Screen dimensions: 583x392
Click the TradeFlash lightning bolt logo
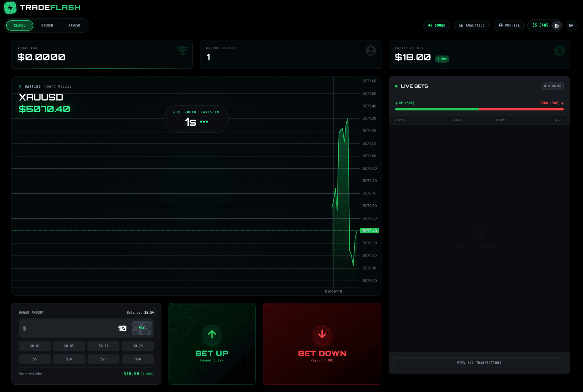tap(10, 8)
